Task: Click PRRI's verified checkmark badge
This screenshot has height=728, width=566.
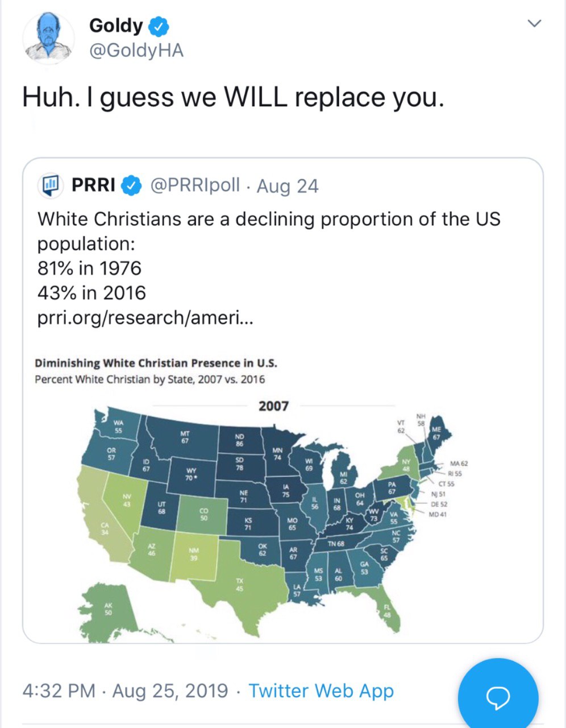Action: pos(132,185)
